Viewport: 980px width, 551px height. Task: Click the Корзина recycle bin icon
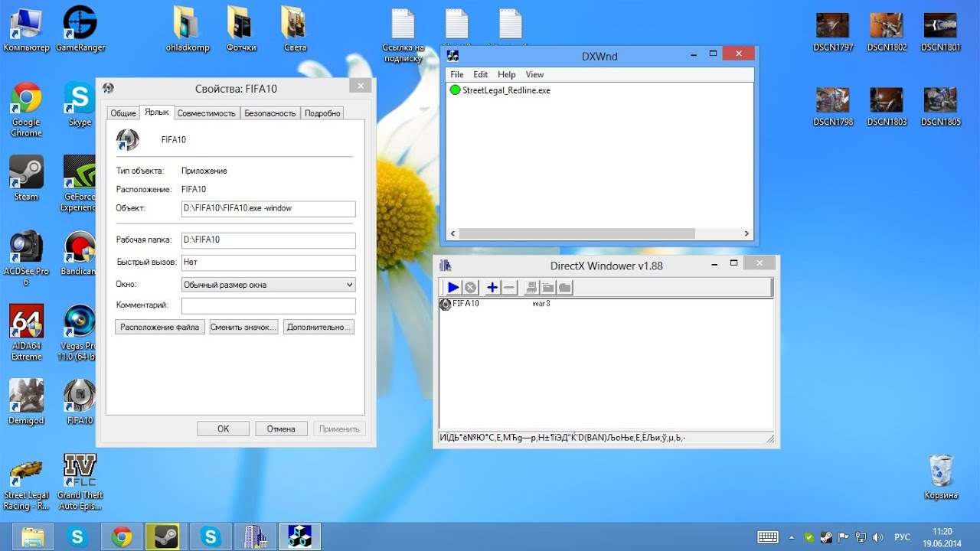click(x=941, y=476)
